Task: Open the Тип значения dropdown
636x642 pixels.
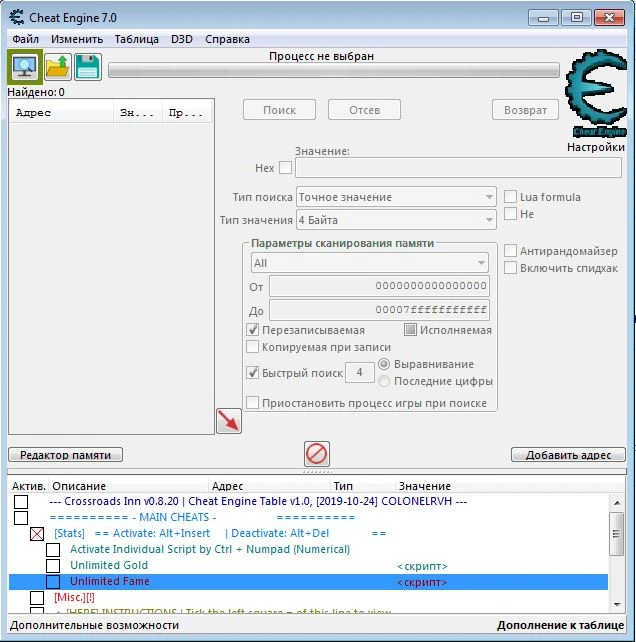Action: (x=396, y=220)
